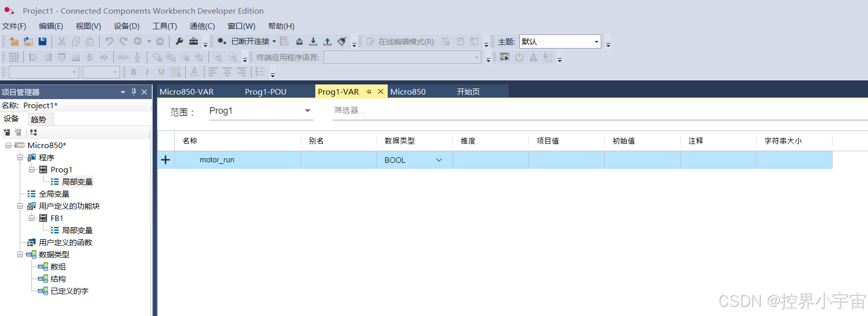
Task: Open the Toolbox briefcase icon
Action: pos(193,41)
